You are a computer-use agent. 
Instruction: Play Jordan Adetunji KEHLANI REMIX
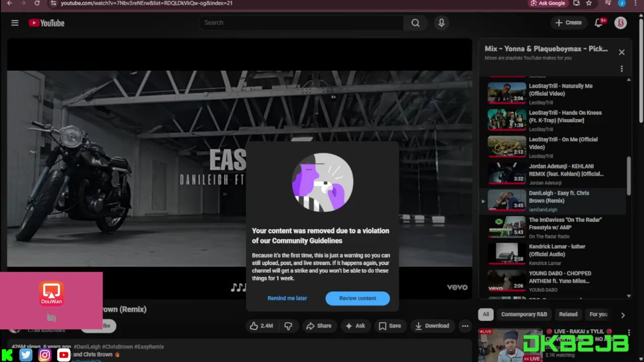(x=553, y=173)
